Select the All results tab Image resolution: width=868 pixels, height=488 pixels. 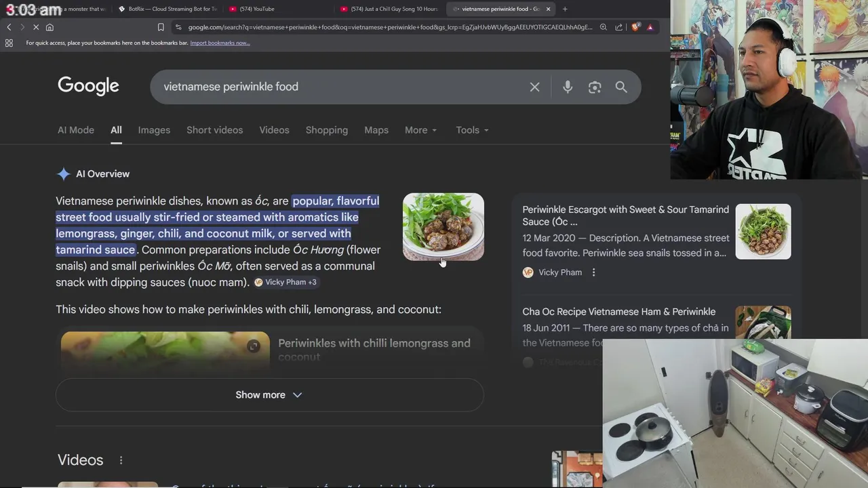[x=116, y=130]
